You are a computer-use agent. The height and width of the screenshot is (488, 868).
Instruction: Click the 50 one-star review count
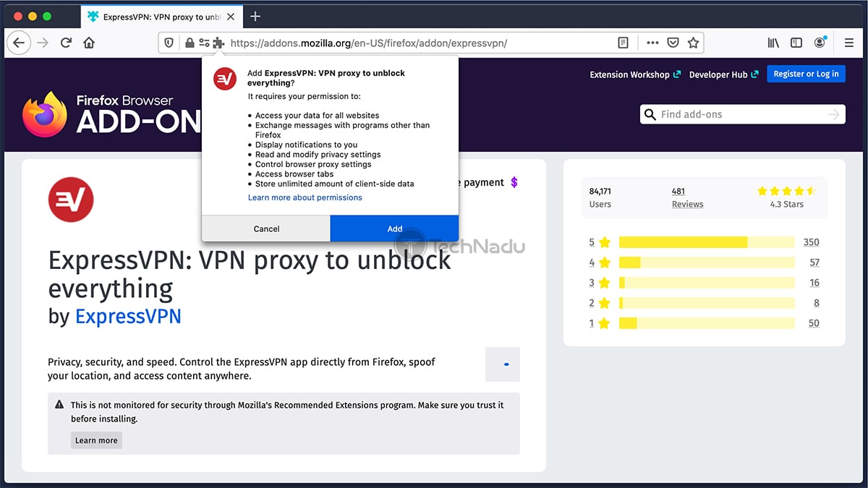point(814,323)
